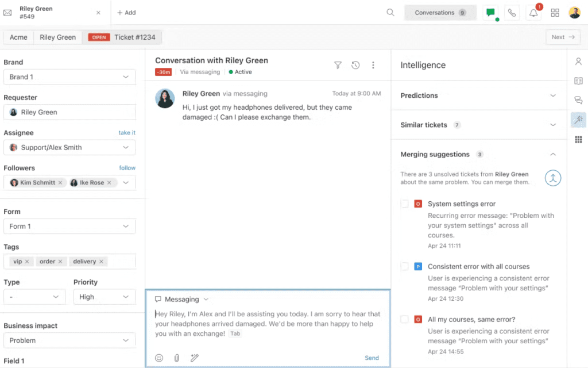Open the customer profile icon in right sidebar

point(578,61)
